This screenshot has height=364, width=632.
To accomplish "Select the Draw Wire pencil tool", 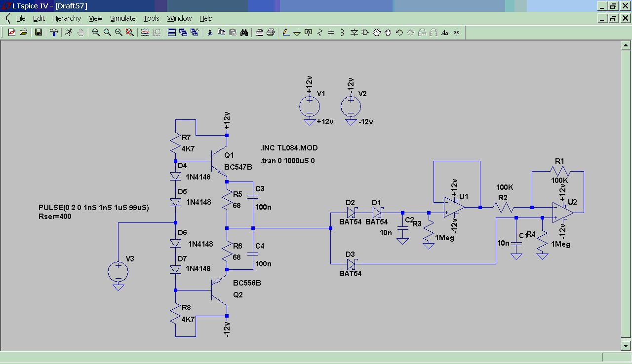I will pos(285,33).
